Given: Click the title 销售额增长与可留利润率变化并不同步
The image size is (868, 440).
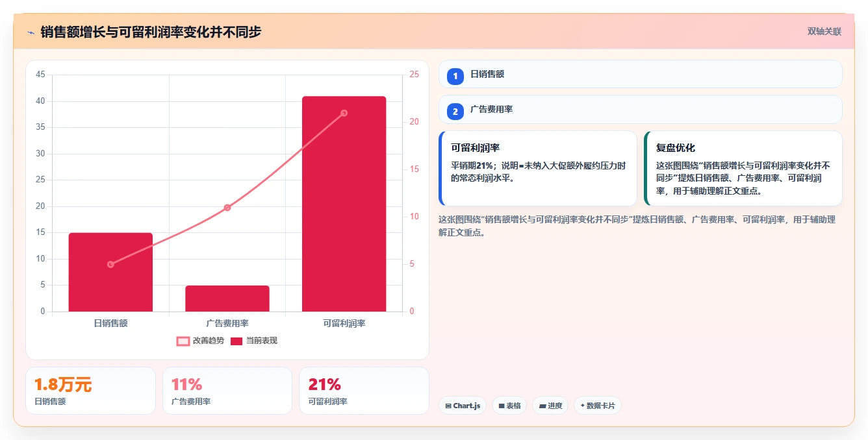Looking at the screenshot, I should click(x=151, y=32).
